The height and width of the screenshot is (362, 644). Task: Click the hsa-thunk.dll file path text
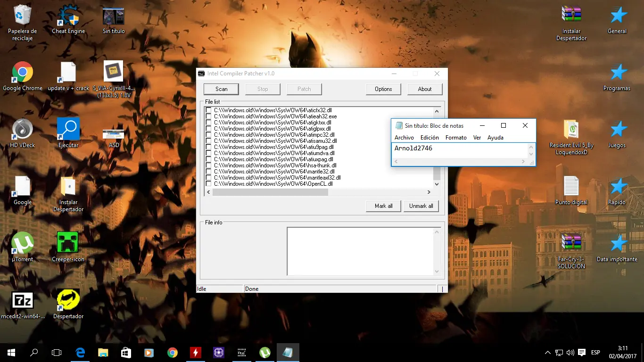coord(275,165)
